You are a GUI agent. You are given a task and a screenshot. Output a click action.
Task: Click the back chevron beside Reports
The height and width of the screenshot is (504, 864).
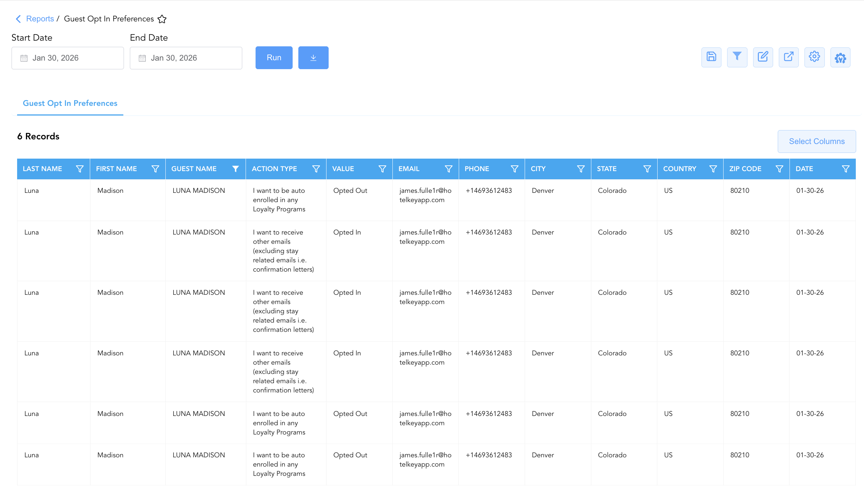pos(19,19)
